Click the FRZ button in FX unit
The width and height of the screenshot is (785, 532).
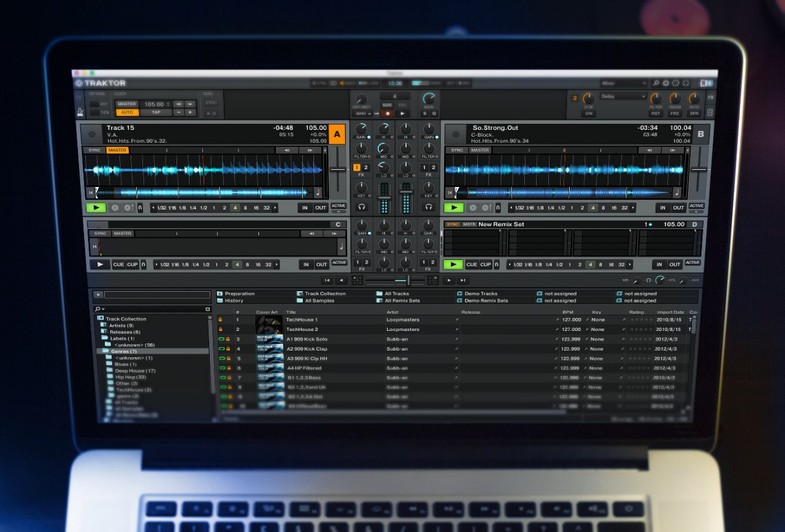click(675, 113)
